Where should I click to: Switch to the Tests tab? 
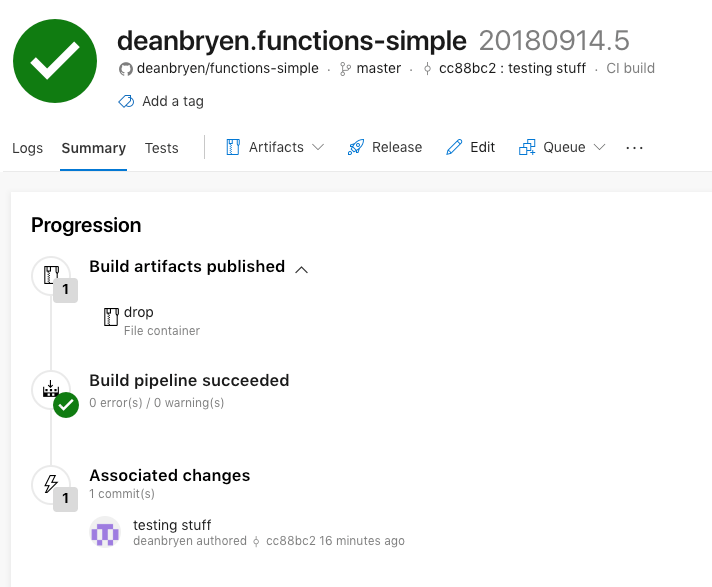tap(162, 148)
